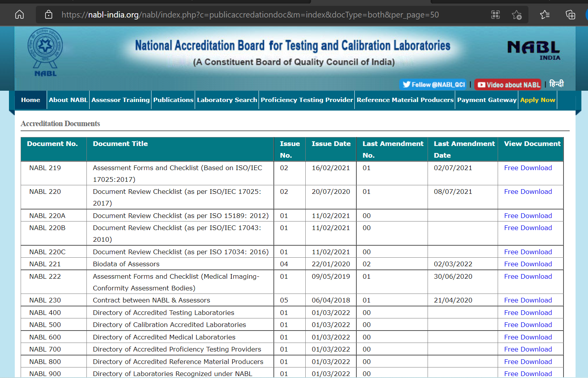
Task: Click the browser Home icon
Action: 19,15
